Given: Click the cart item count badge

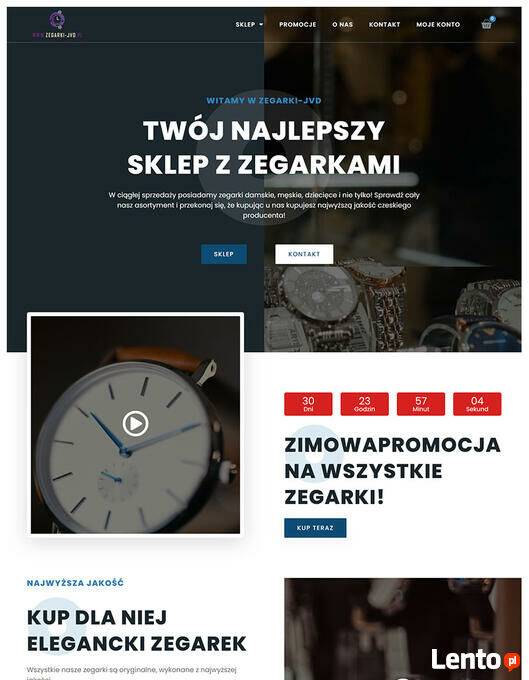Looking at the screenshot, I should pyautogui.click(x=492, y=19).
